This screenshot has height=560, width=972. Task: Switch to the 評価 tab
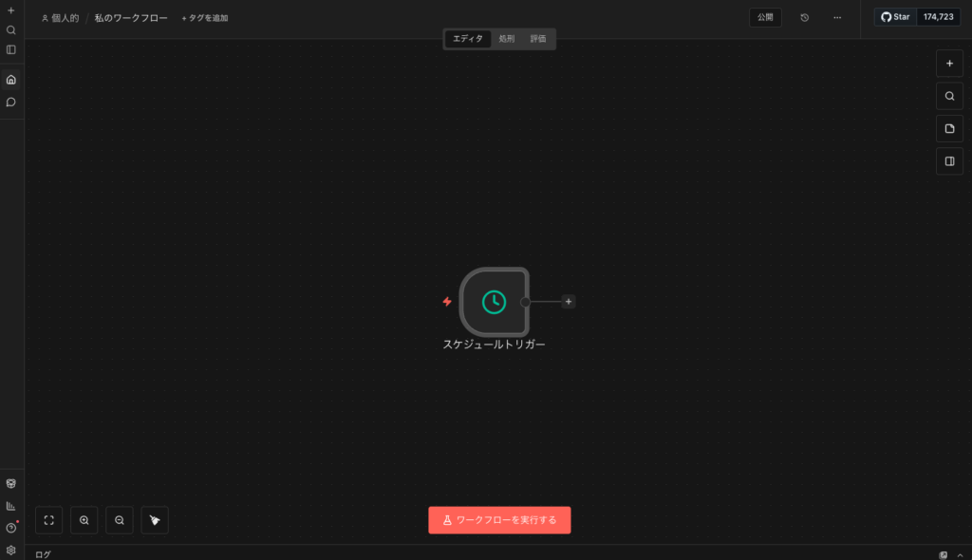tap(538, 39)
